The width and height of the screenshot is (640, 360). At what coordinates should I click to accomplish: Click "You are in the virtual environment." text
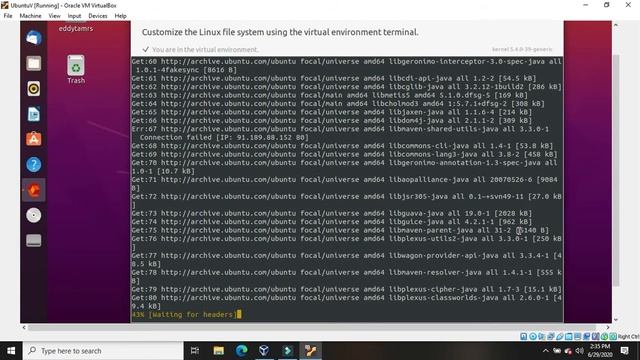tap(205, 49)
